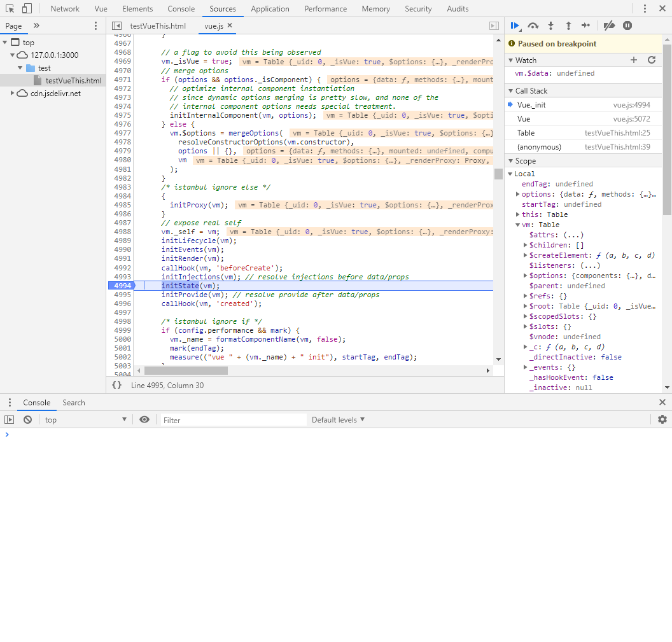
Task: Step out of current function
Action: [568, 25]
